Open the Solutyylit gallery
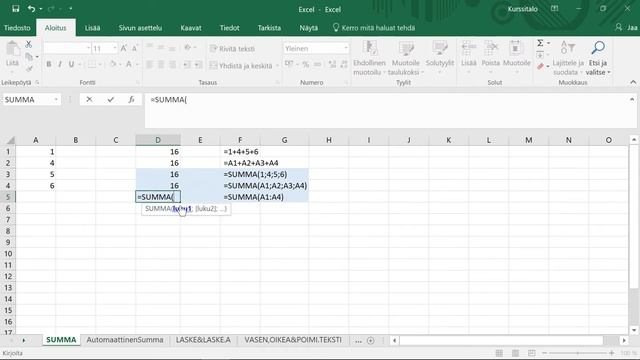The width and height of the screenshot is (640, 360). click(x=440, y=58)
